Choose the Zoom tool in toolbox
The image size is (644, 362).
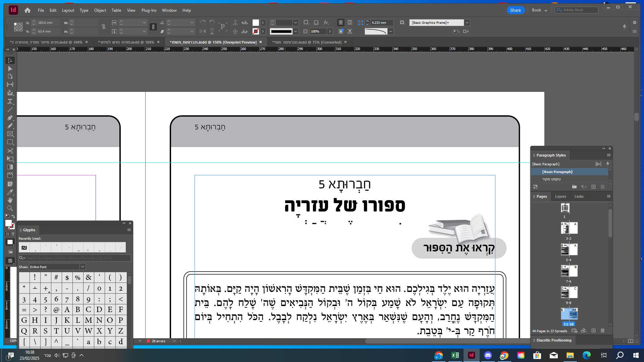(10, 208)
